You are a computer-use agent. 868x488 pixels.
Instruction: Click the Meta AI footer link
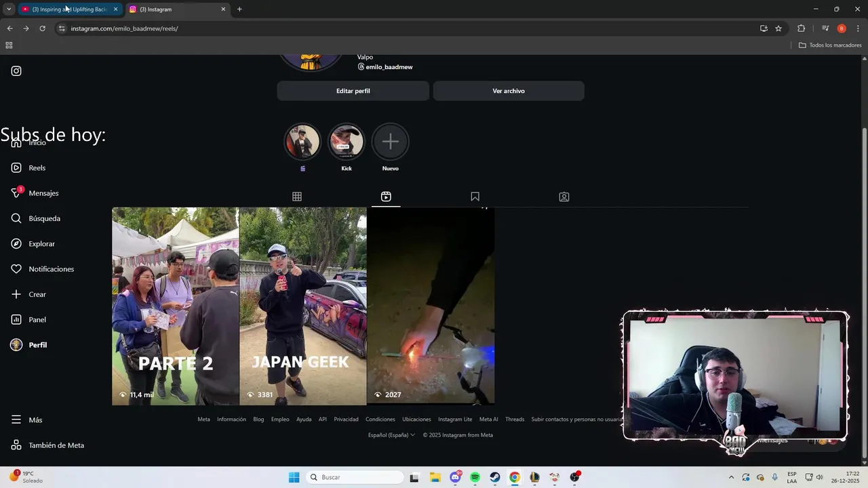tap(489, 420)
